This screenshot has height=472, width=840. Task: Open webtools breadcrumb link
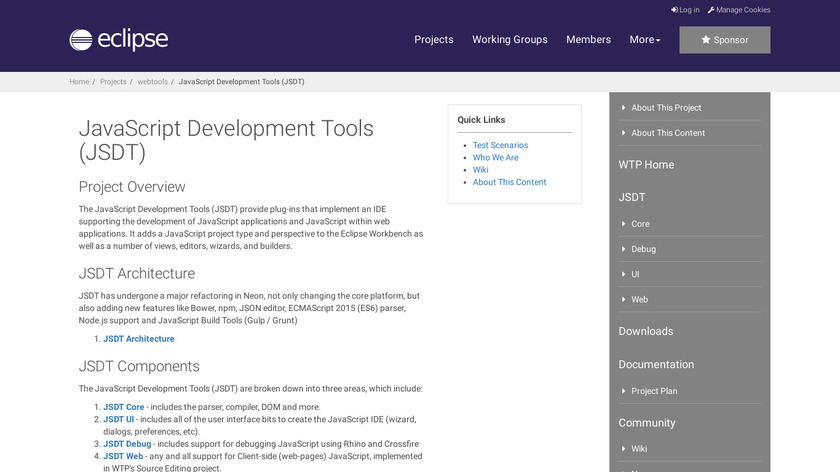pyautogui.click(x=152, y=81)
